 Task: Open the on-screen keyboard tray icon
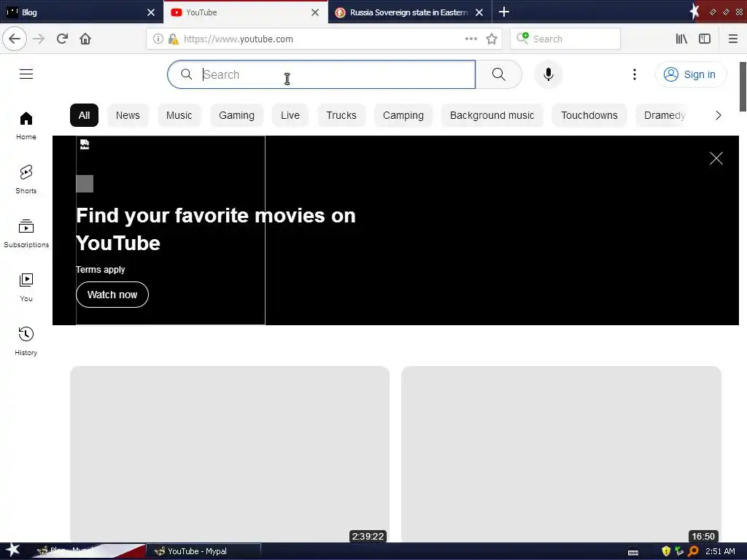[x=633, y=553]
